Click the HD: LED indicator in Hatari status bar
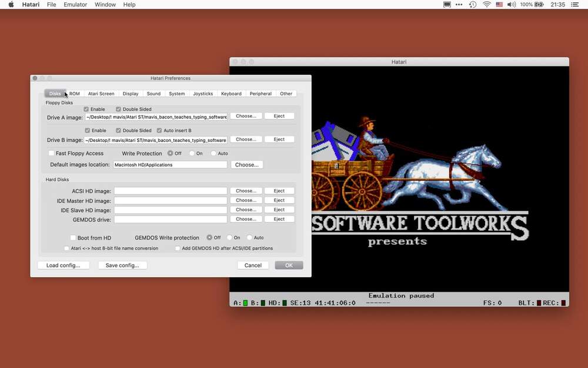This screenshot has height=368, width=588. click(284, 303)
